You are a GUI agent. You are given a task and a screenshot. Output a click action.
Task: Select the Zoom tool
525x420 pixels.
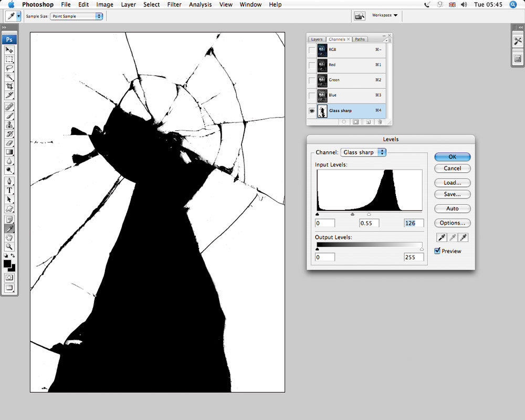pos(9,247)
